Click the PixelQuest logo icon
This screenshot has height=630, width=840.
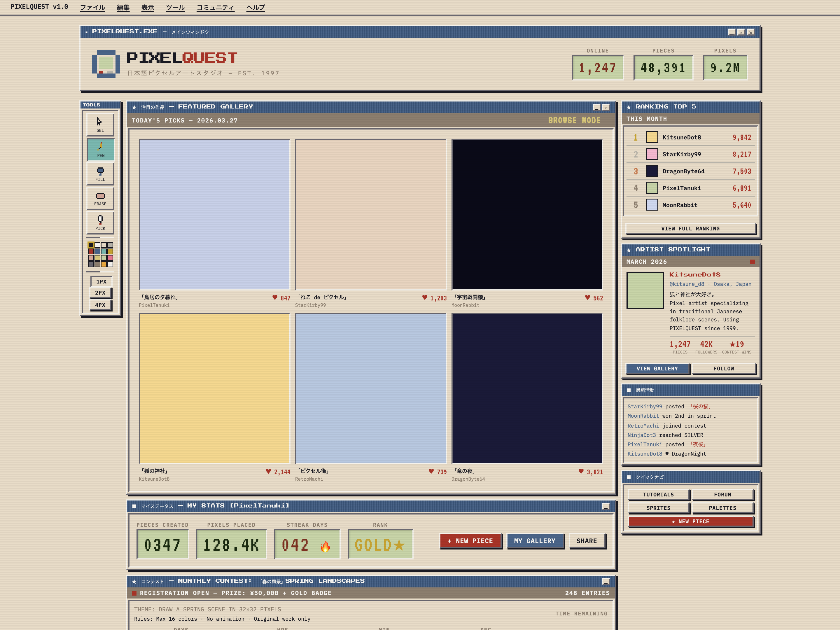click(x=106, y=64)
